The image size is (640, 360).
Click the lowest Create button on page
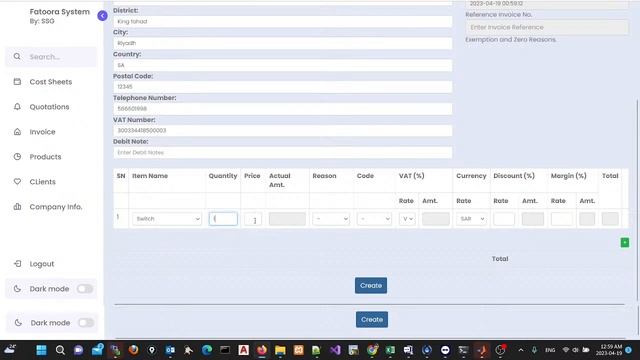(x=372, y=319)
